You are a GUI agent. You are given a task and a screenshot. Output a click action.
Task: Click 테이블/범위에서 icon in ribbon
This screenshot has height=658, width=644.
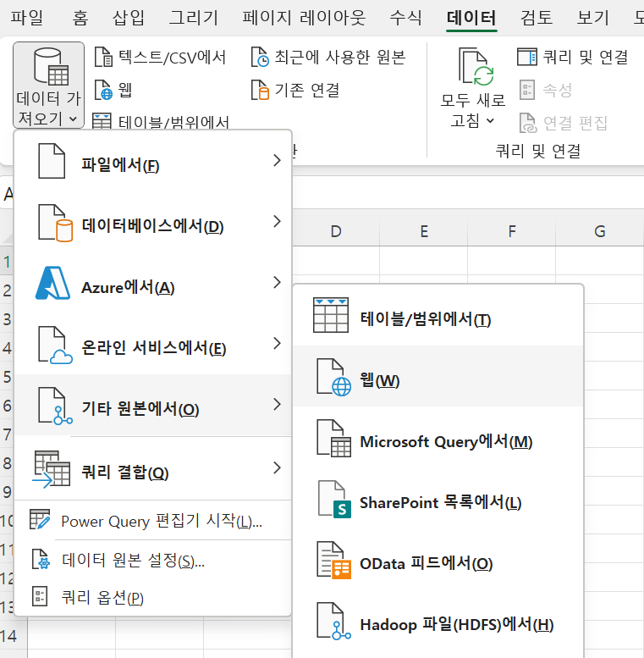tap(102, 121)
